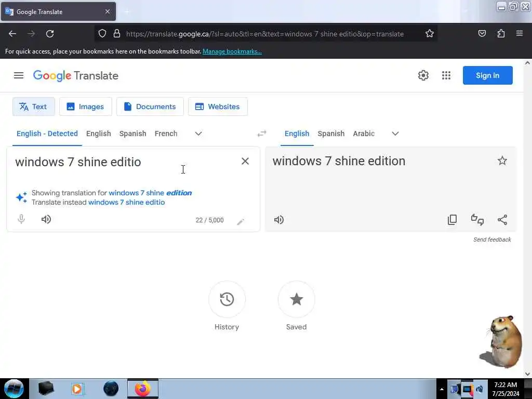This screenshot has height=399, width=532.
Task: Choose Spanish as target language
Action: pos(331,134)
